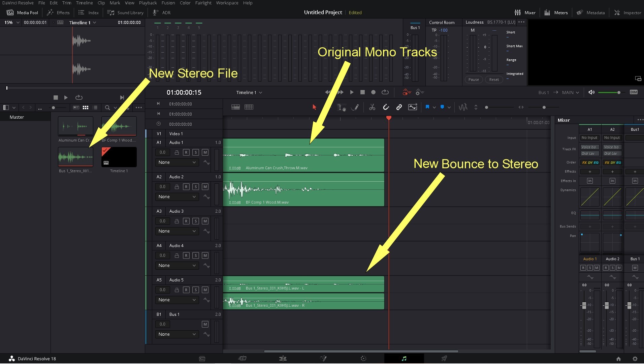Lock the Audio 4 track
Screen dimensions: 644x364
[x=176, y=255]
